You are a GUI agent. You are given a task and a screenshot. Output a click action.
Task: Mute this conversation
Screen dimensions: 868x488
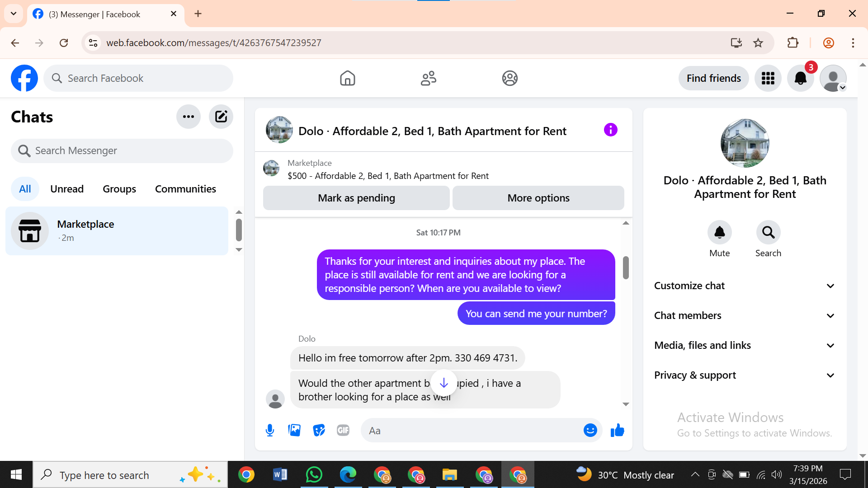point(719,232)
